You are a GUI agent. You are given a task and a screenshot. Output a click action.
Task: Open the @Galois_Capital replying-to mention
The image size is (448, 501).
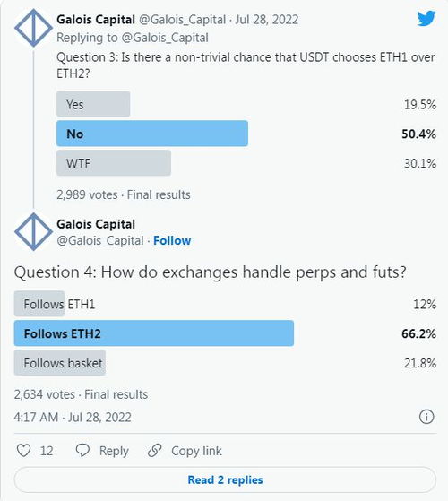pyautogui.click(x=165, y=38)
